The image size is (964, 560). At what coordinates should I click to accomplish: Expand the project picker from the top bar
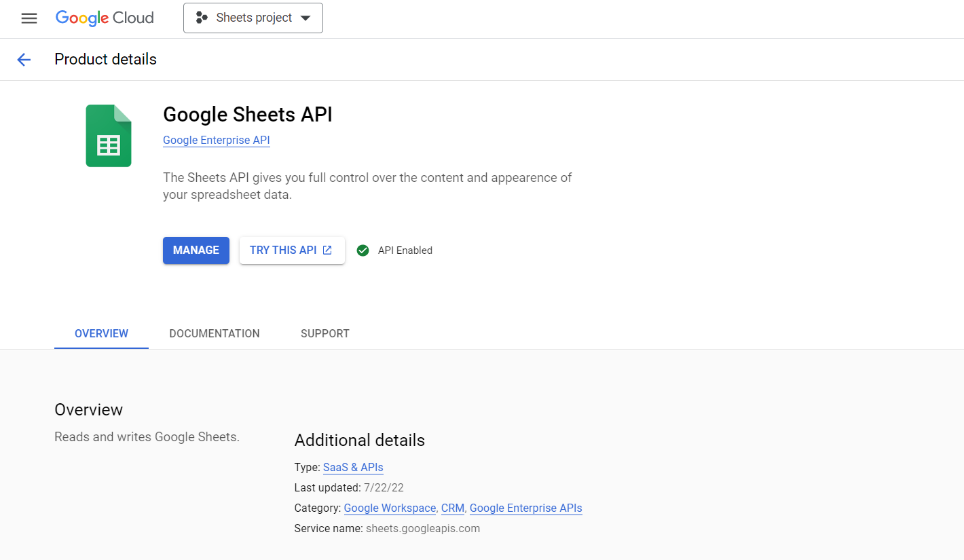click(253, 18)
